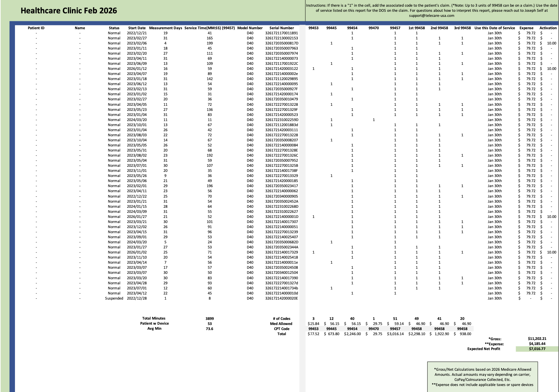Click the 99453 column header
Image resolution: width=559 pixels, height=392 pixels.
click(x=313, y=28)
